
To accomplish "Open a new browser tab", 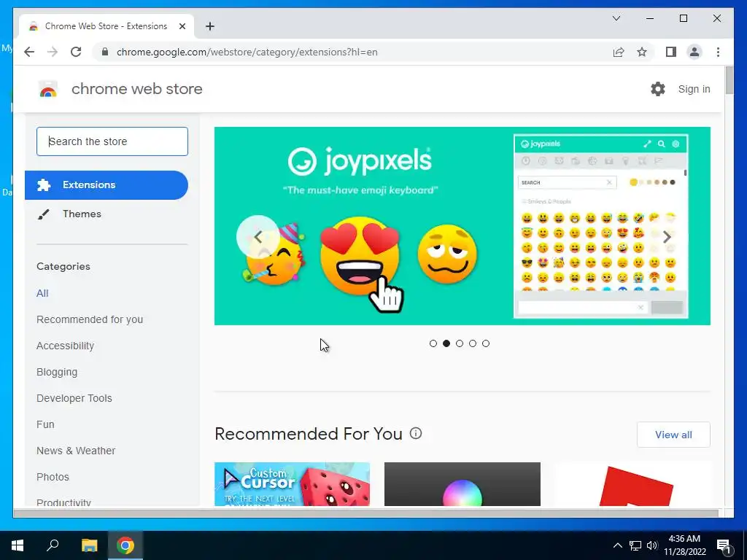I will [x=209, y=26].
